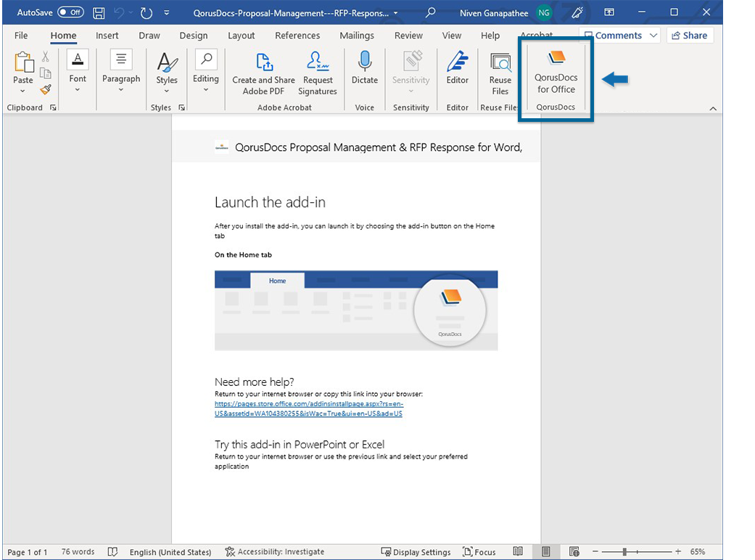
Task: Open the search magnifier in title bar
Action: coord(431,12)
